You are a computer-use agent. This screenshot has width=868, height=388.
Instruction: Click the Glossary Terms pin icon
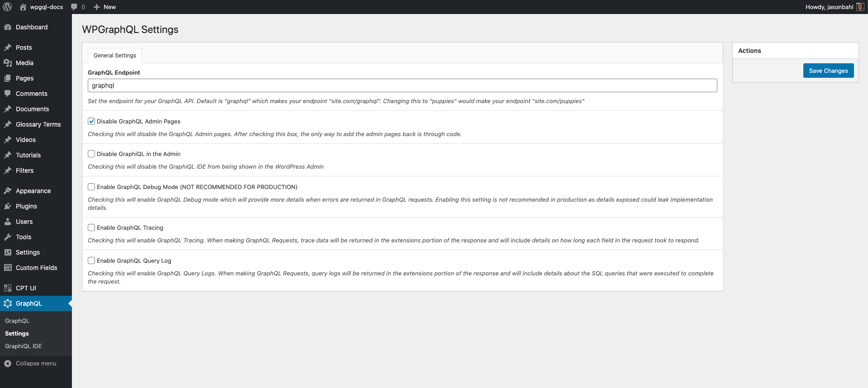click(8, 124)
